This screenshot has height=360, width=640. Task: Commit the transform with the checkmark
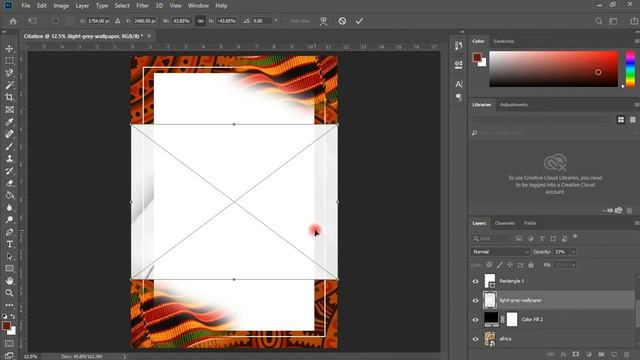pos(359,21)
